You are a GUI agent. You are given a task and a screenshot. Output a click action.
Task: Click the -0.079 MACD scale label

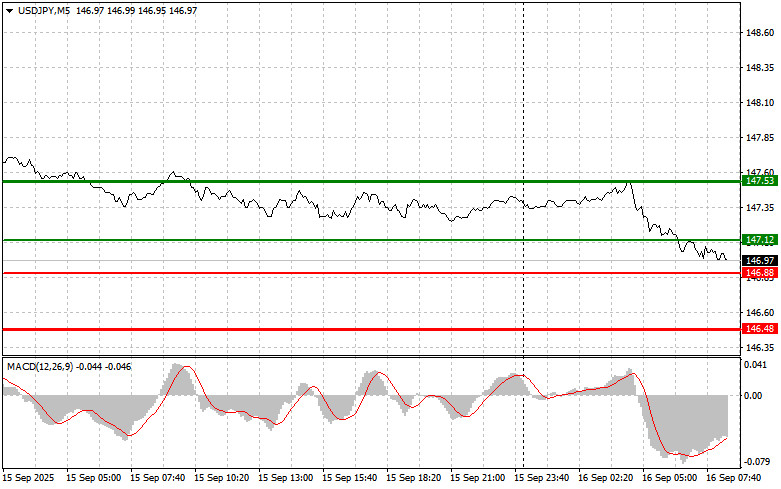pyautogui.click(x=757, y=462)
